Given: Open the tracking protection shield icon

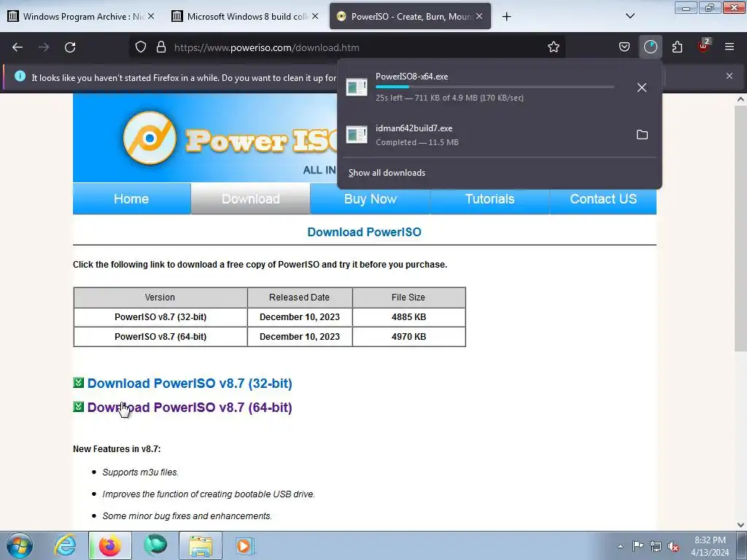Looking at the screenshot, I should (x=141, y=47).
